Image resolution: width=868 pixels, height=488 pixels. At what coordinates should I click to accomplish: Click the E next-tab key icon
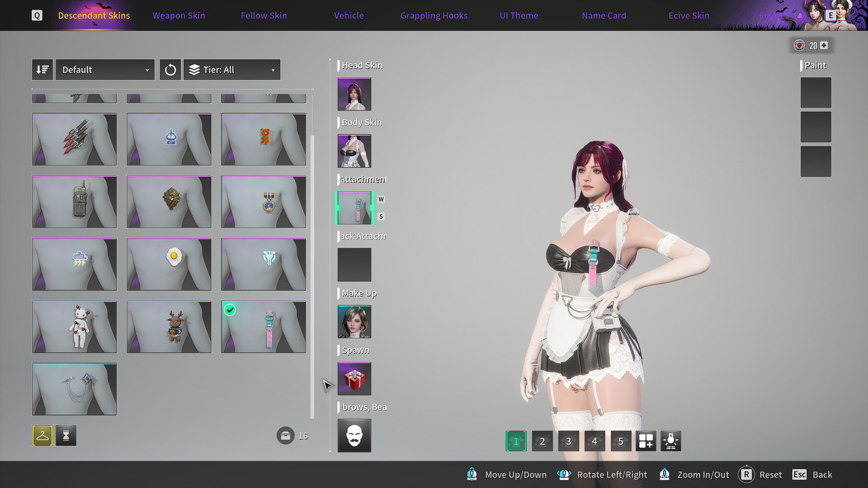pyautogui.click(x=831, y=15)
